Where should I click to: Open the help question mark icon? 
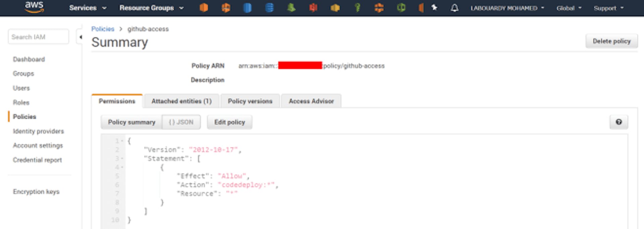619,122
